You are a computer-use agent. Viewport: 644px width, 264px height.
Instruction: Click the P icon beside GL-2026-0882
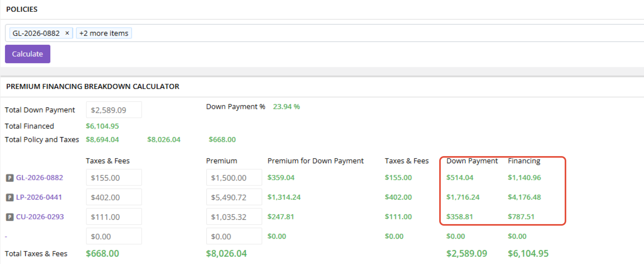(10, 178)
